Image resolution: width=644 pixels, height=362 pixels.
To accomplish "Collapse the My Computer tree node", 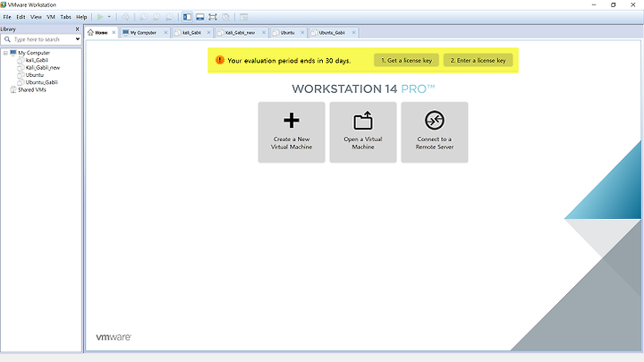I will point(5,53).
